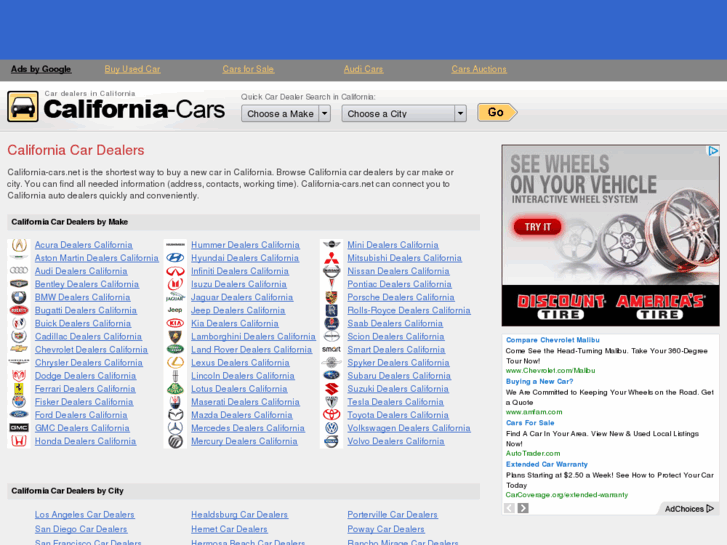Open Cadillac Dealers California link
727x545 pixels.
pos(88,336)
